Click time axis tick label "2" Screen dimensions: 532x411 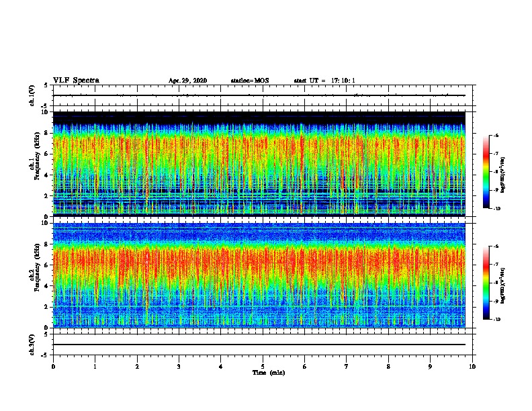click(x=137, y=367)
